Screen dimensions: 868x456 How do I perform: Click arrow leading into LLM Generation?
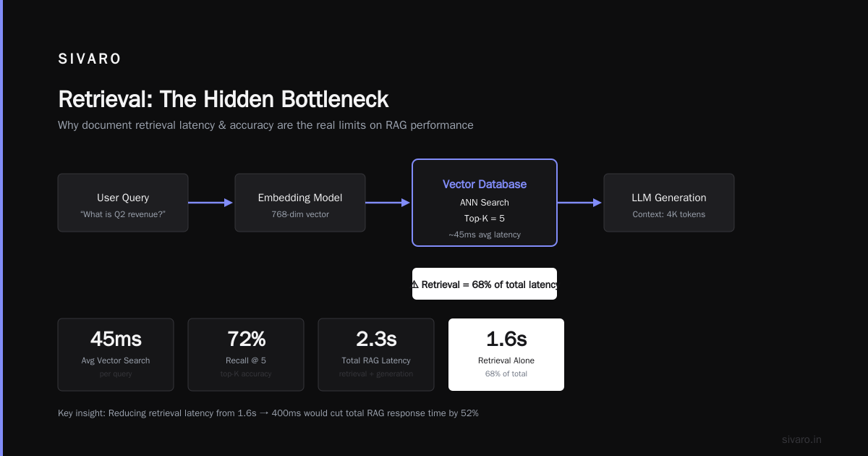click(x=579, y=203)
